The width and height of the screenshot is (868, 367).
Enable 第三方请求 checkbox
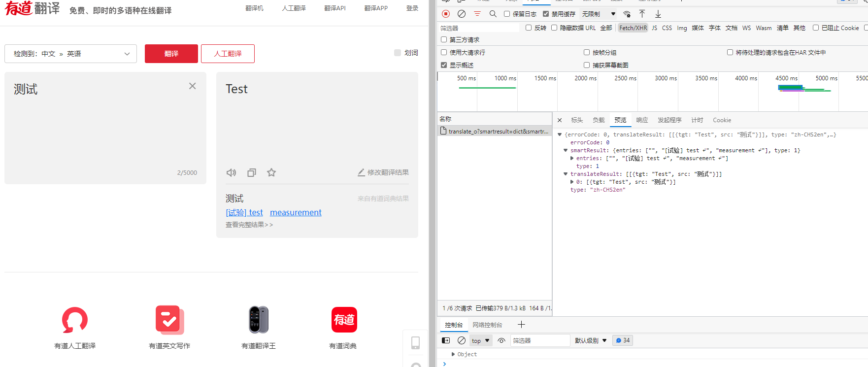point(444,39)
